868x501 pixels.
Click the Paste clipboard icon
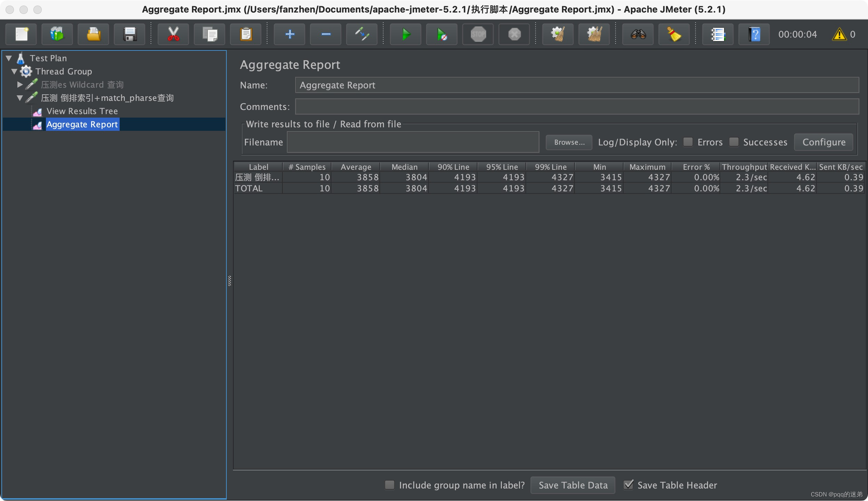246,34
